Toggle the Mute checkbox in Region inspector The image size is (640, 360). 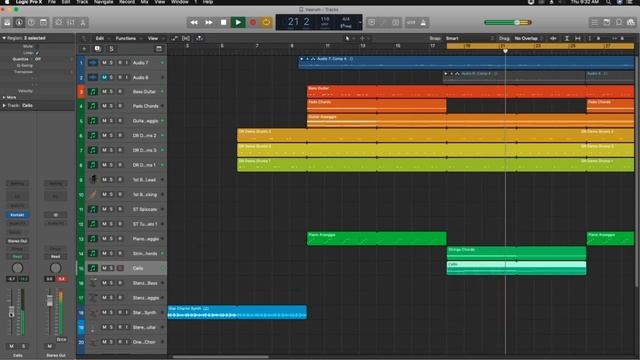point(37,47)
